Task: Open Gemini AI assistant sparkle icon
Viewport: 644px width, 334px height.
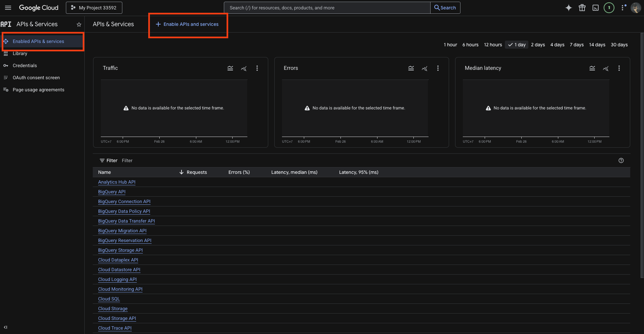Action: click(x=568, y=8)
